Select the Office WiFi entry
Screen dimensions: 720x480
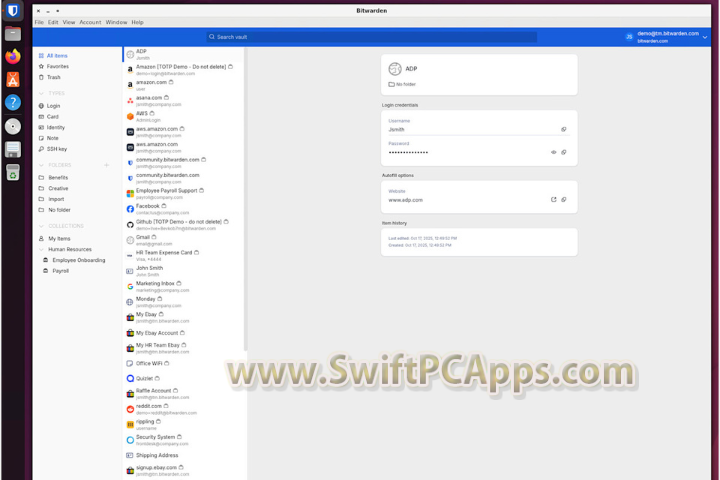coord(184,363)
